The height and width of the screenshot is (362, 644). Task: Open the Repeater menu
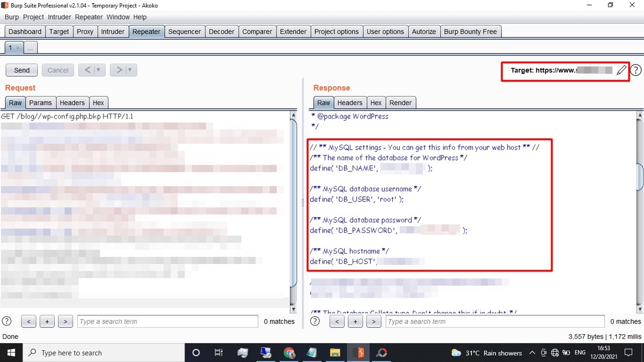point(89,17)
